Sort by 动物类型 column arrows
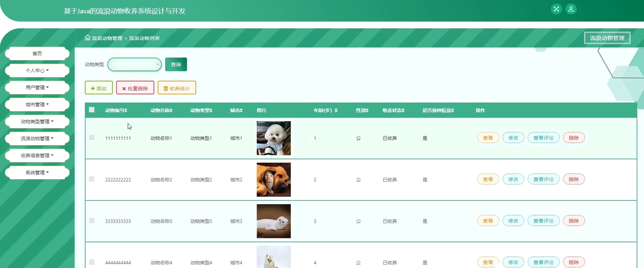This screenshot has width=644, height=268. tap(211, 110)
